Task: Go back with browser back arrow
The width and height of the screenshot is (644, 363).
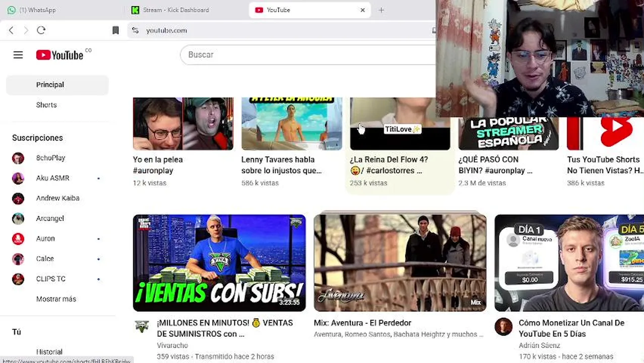Action: pyautogui.click(x=11, y=30)
